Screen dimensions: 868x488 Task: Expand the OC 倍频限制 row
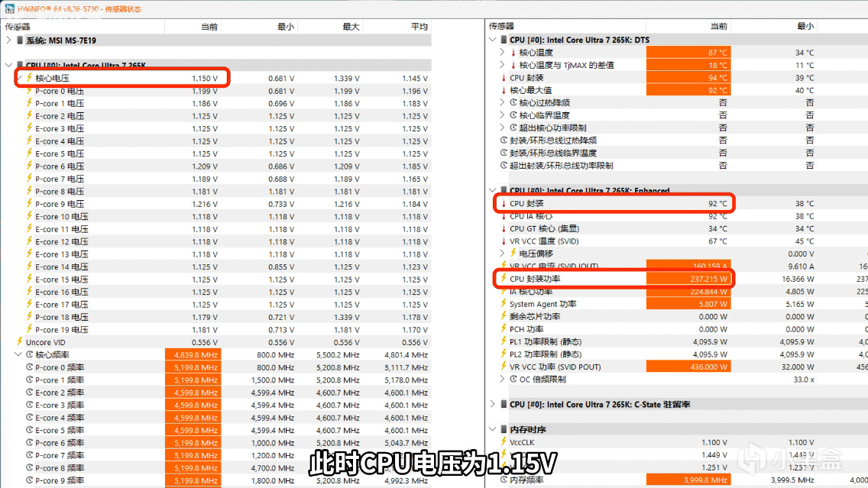(502, 379)
